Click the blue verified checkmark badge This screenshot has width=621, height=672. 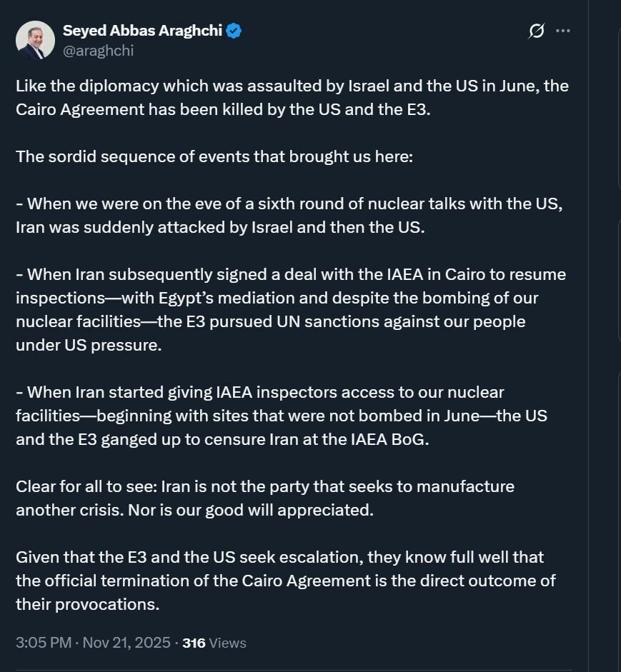click(234, 31)
